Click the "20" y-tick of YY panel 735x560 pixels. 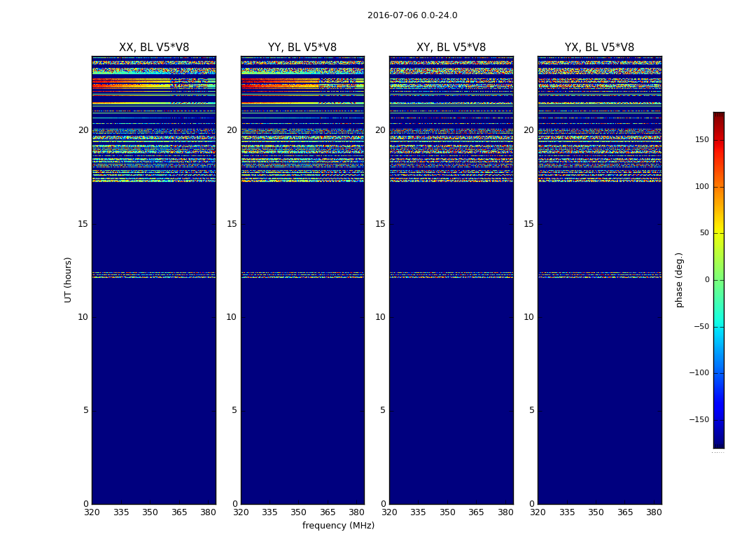tap(232, 130)
